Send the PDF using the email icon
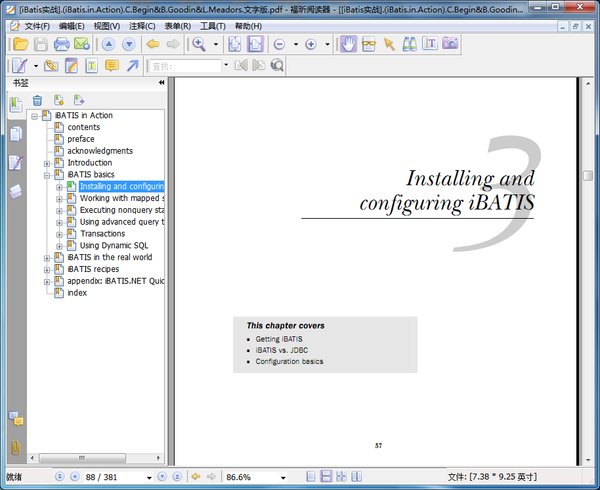The image size is (600, 490). (x=82, y=44)
